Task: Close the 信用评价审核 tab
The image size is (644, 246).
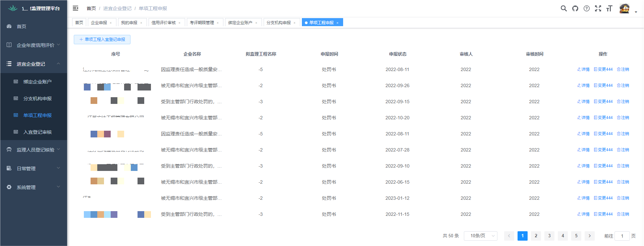Action: click(180, 23)
